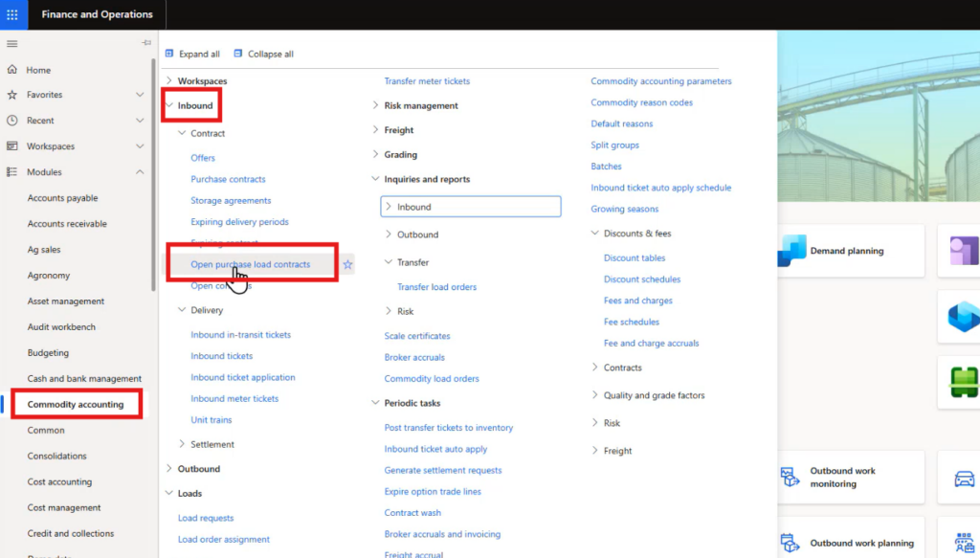Collapse the Inbound menu group
Viewport: 980px width, 558px height.
[169, 105]
